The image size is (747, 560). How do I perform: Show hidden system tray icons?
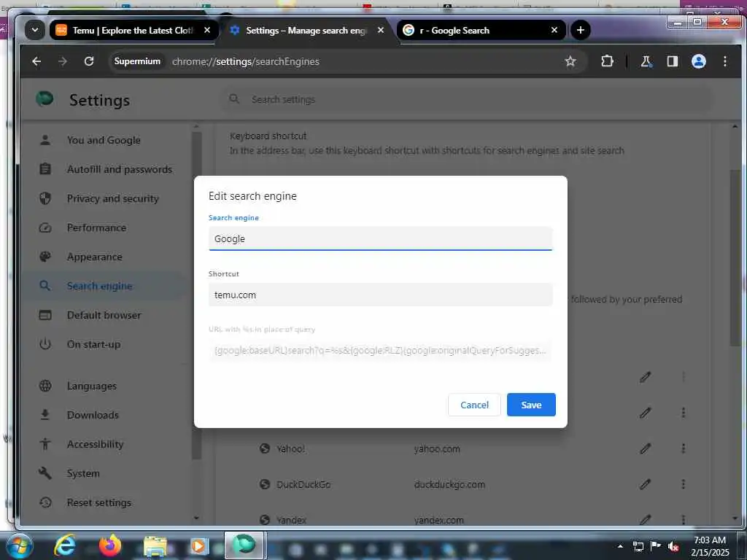620,546
